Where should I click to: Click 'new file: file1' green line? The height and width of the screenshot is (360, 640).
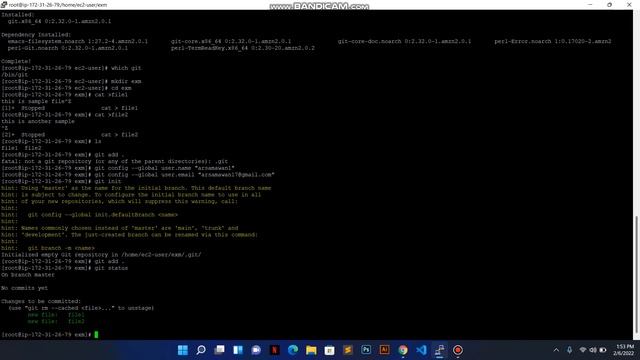56,315
